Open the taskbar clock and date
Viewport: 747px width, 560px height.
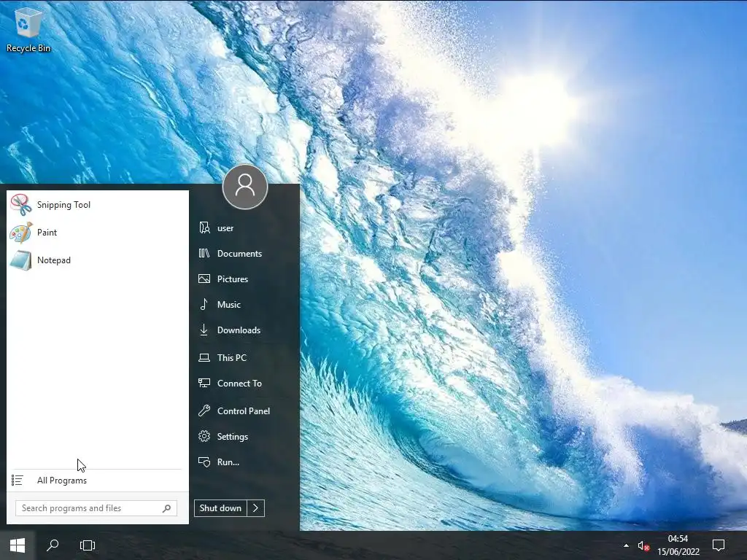coord(678,545)
